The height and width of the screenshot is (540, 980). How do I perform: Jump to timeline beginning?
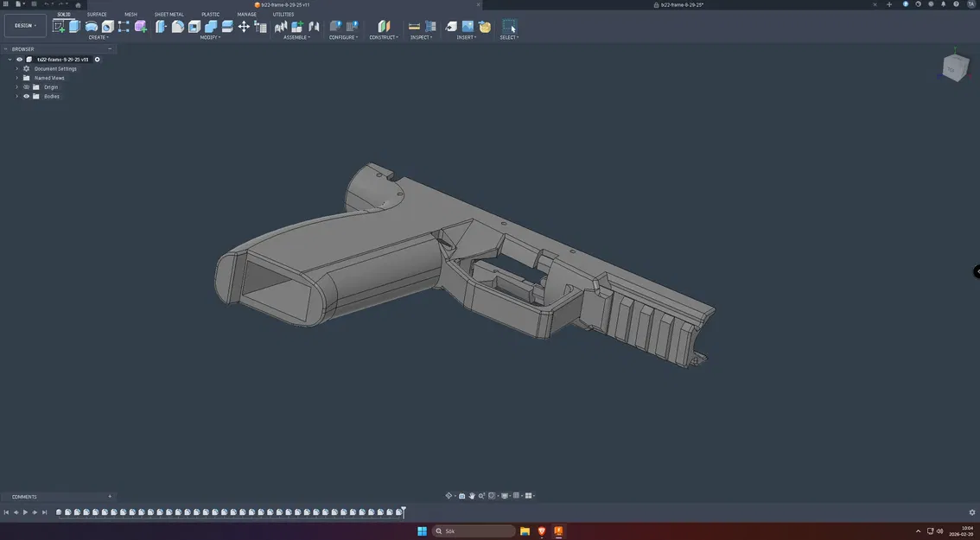(x=6, y=512)
